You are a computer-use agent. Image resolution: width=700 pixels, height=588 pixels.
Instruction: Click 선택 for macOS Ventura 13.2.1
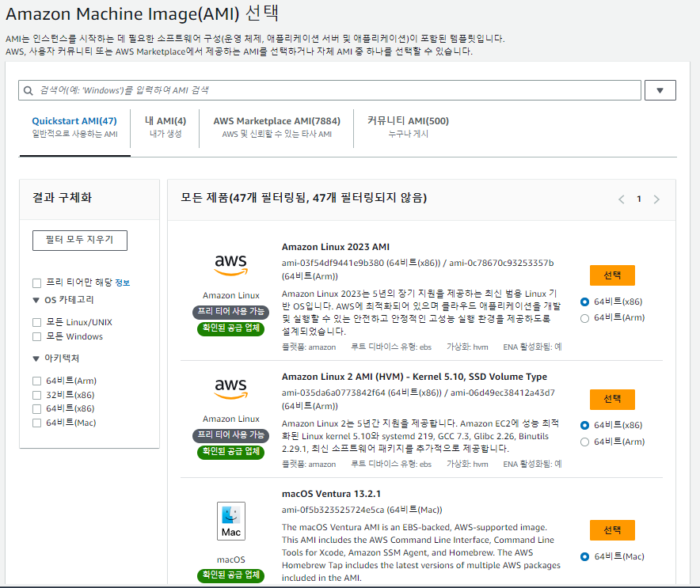pos(612,530)
